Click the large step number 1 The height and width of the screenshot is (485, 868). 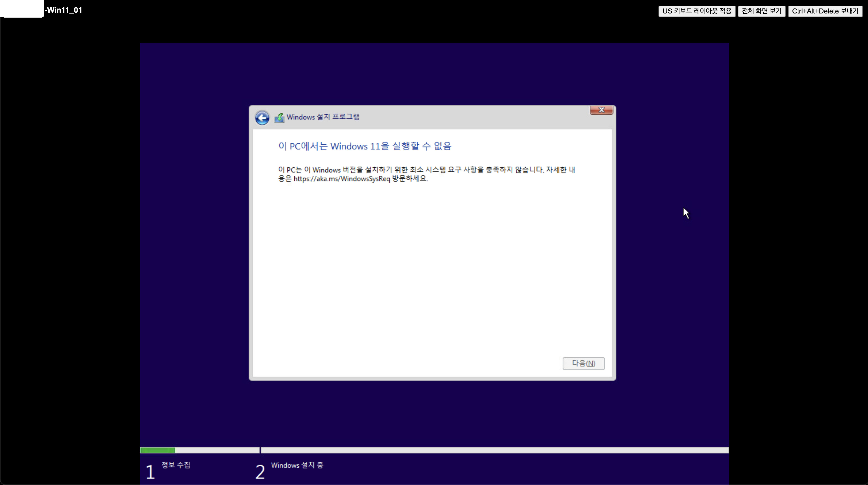[x=150, y=472]
